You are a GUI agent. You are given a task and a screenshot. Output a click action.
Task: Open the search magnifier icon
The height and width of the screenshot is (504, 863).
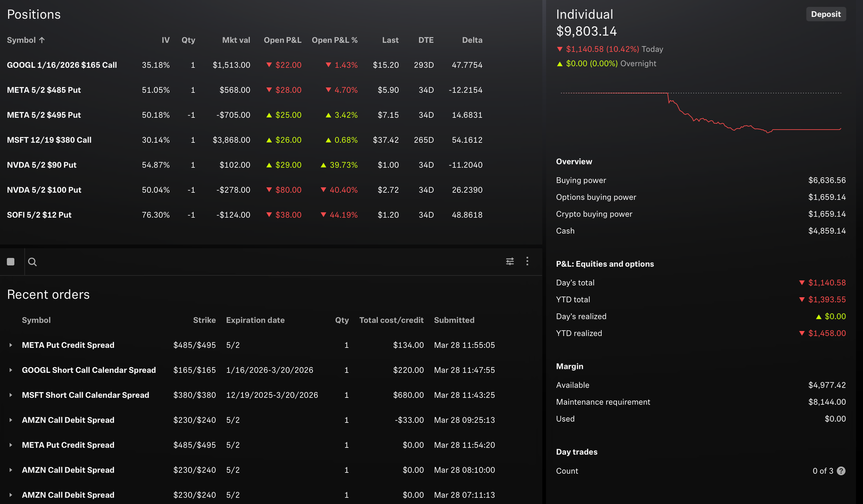coord(32,262)
